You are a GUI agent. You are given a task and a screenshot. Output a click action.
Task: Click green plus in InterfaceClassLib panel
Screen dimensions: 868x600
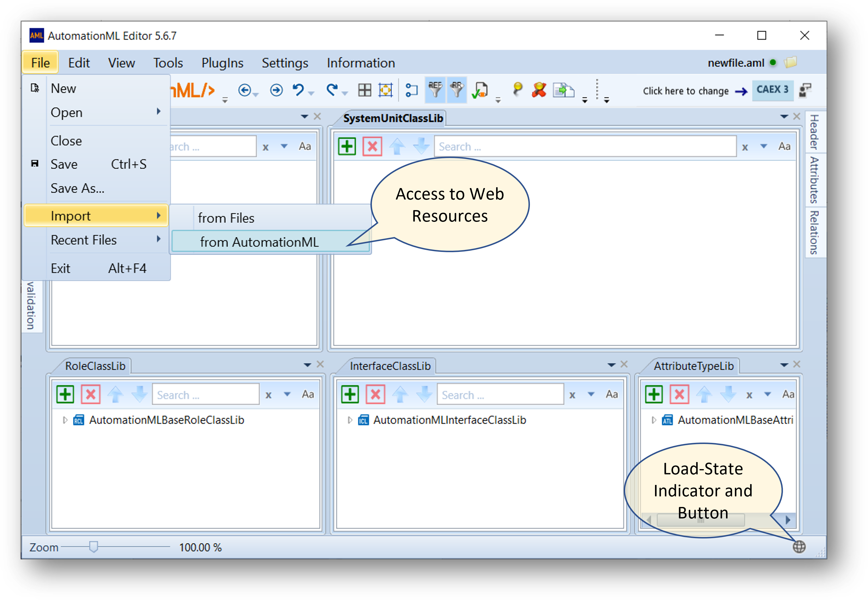point(350,394)
